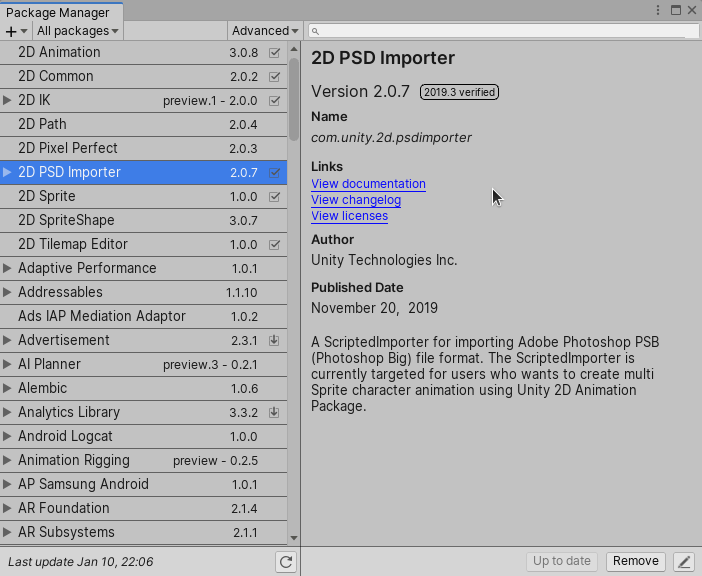Click installed checkmark for 2D Animation

tap(274, 52)
